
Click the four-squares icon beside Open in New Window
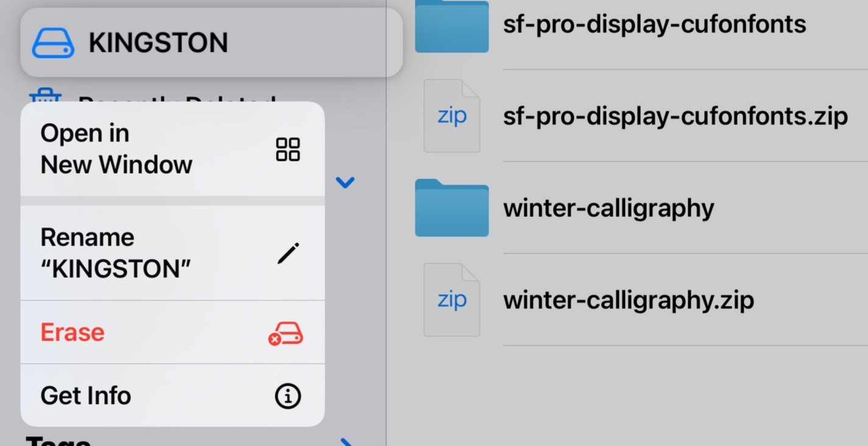(288, 149)
